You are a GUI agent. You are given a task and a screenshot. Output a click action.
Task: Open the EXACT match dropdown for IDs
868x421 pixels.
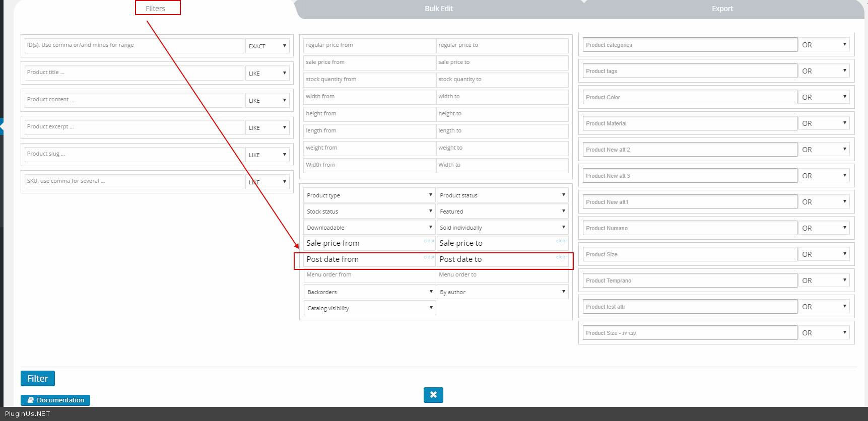point(267,46)
